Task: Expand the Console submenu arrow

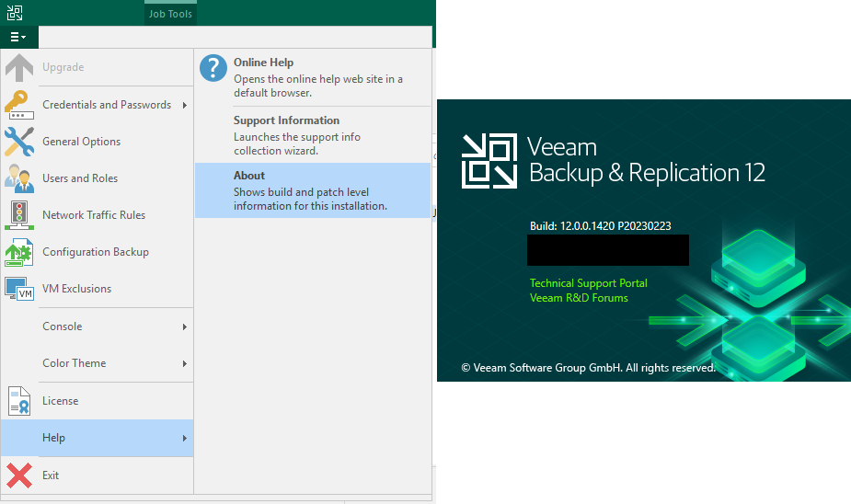Action: (185, 326)
